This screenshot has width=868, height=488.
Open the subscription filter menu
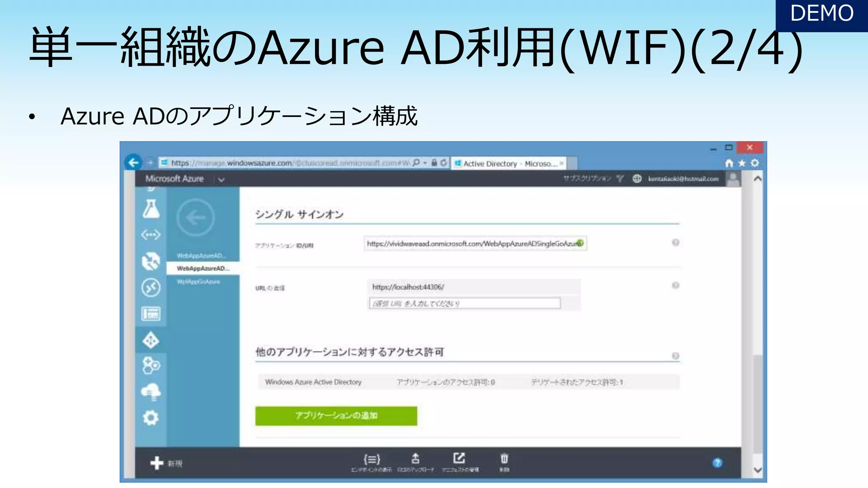(x=620, y=178)
